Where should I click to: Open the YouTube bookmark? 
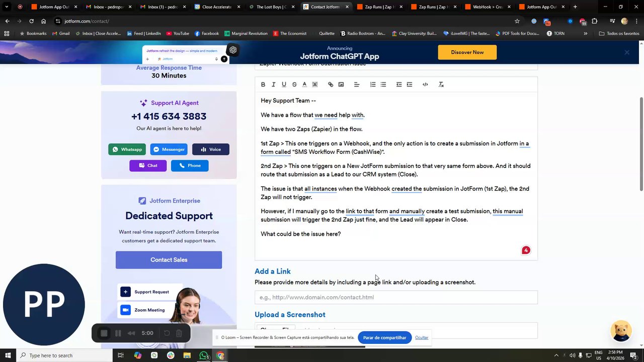coord(178,34)
